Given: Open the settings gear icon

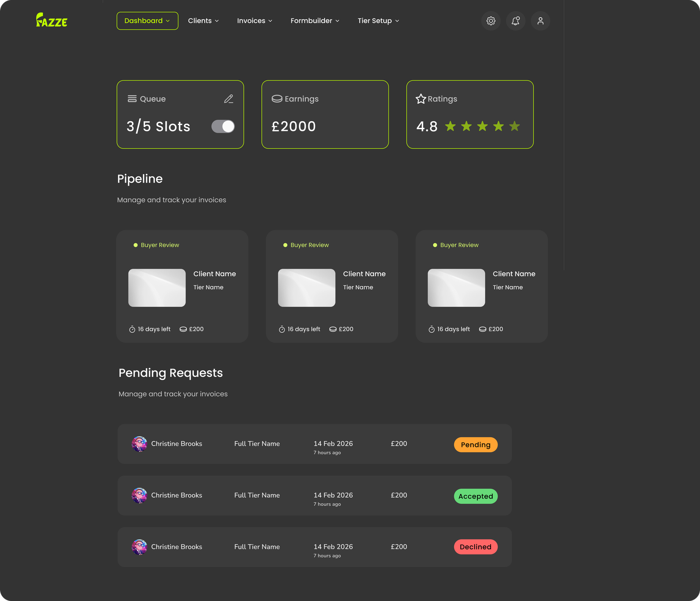Looking at the screenshot, I should pos(490,21).
